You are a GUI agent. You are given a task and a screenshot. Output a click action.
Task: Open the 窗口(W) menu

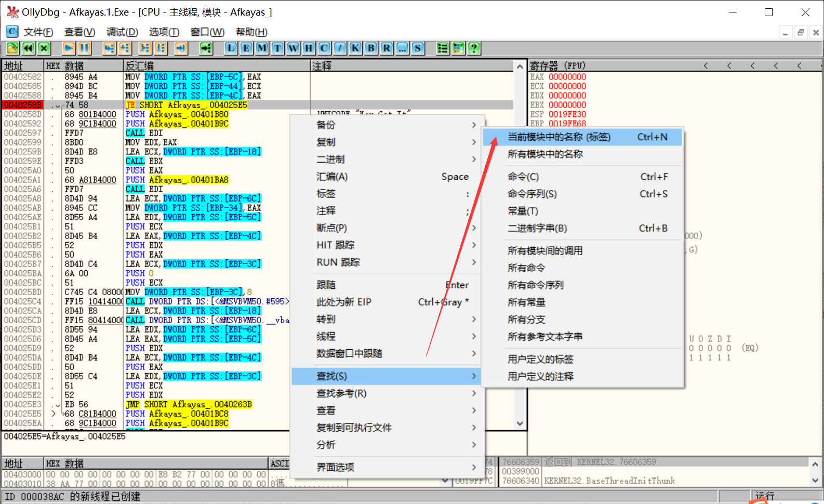[x=207, y=32]
